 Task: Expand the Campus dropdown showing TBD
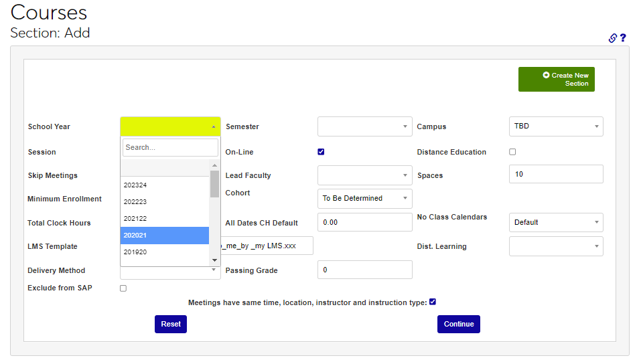coord(556,126)
